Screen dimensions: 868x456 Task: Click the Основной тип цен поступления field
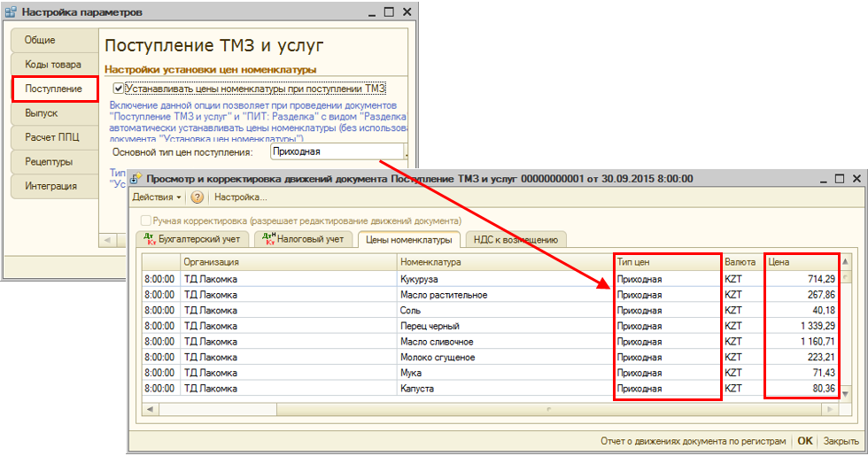[x=337, y=152]
